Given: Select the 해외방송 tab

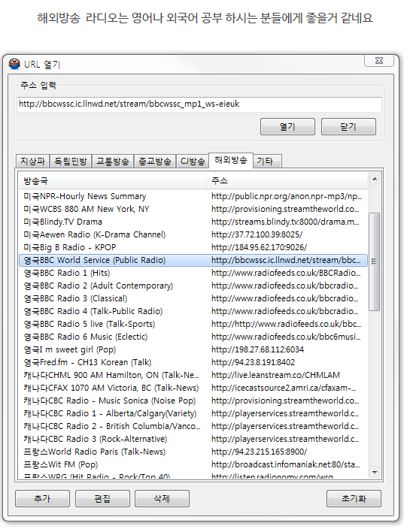Looking at the screenshot, I should point(231,160).
